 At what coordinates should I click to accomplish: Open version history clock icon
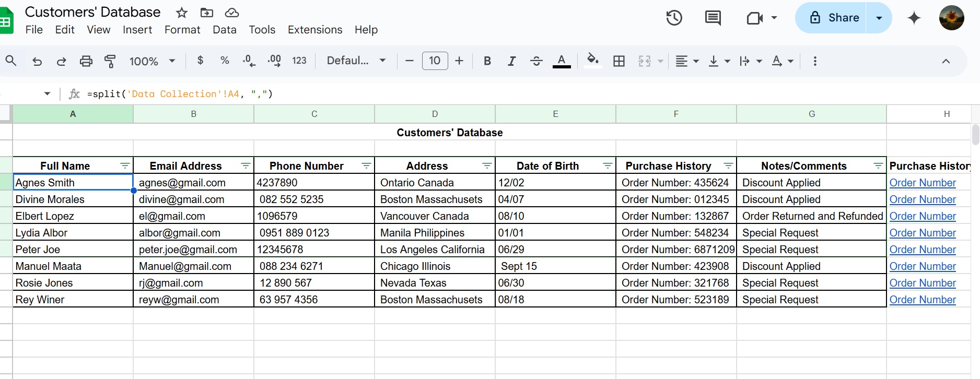(674, 18)
